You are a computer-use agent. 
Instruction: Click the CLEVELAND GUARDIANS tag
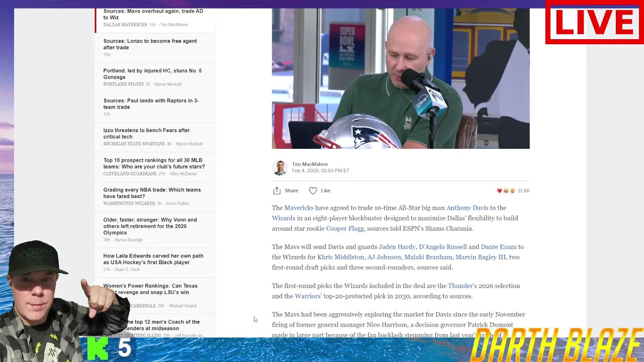[130, 174]
